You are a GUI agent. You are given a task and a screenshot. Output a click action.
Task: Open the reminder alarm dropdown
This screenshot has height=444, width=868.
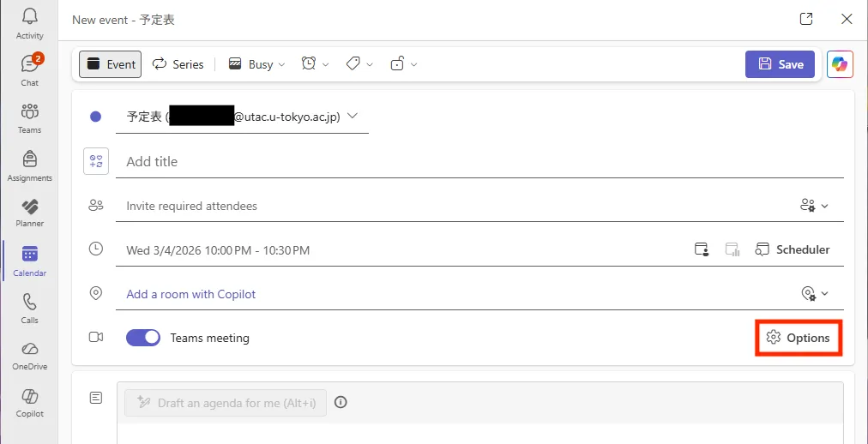(x=315, y=64)
